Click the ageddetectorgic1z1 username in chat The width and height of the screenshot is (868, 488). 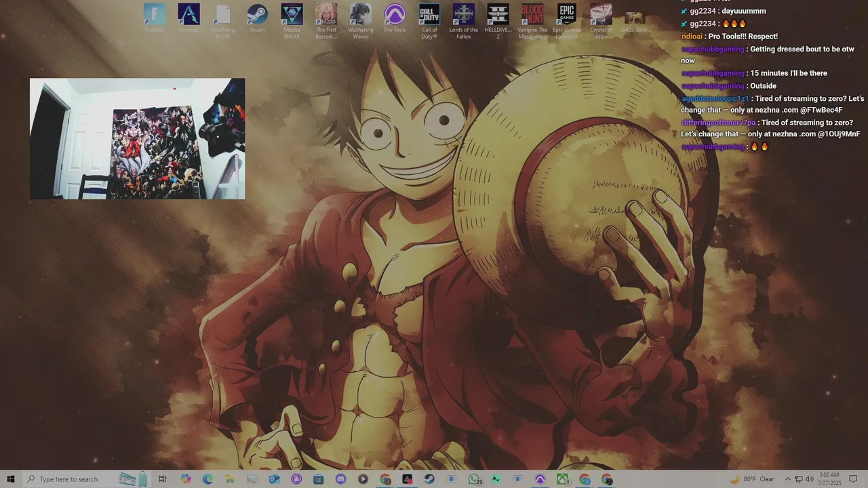(x=715, y=98)
